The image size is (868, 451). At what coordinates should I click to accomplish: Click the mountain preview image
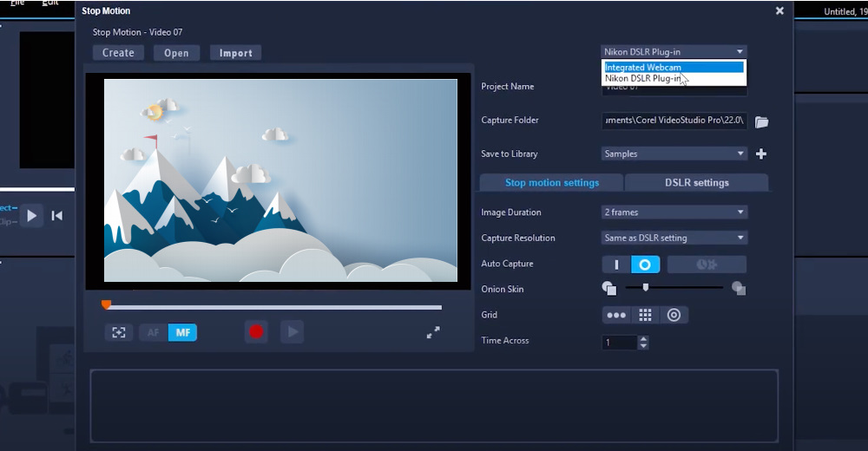(x=280, y=180)
